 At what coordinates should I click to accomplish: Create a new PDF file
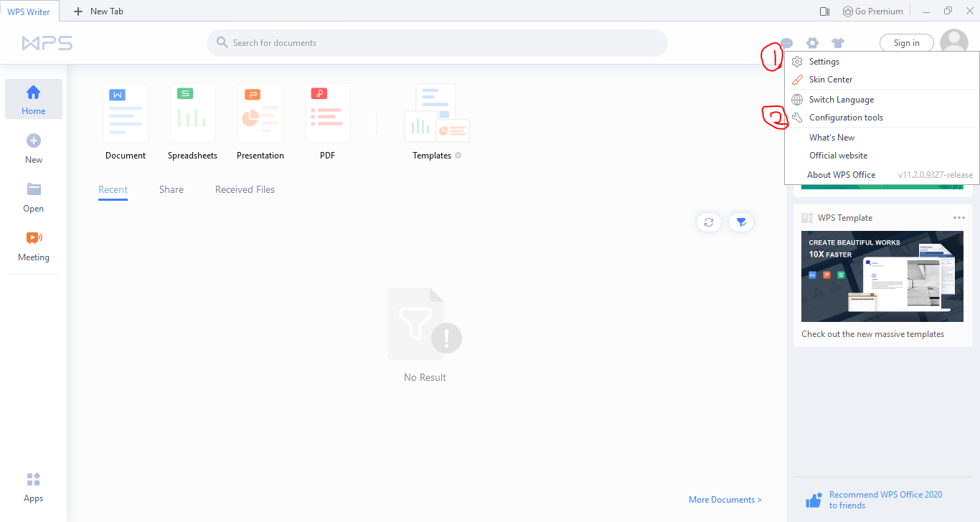point(328,113)
